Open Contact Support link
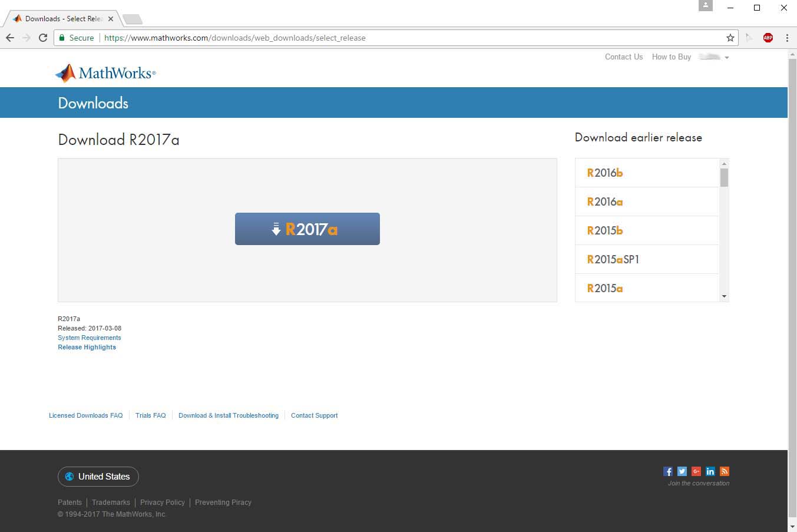 pos(315,415)
